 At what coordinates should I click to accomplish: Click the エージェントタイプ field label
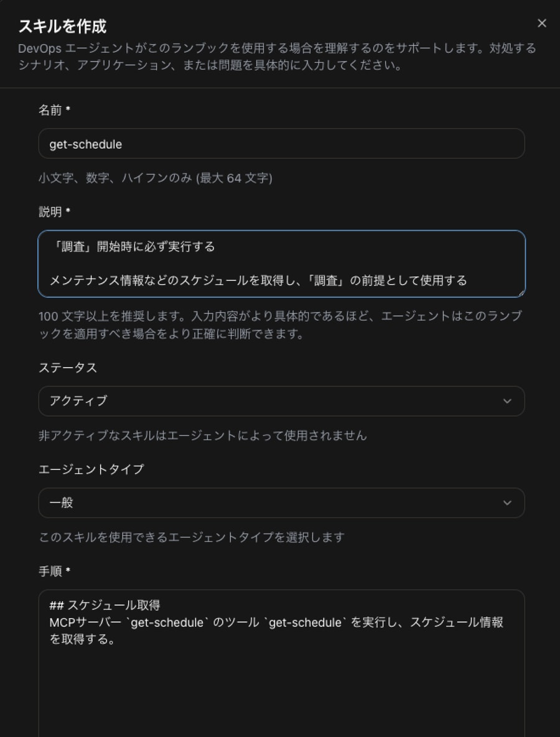pos(91,469)
